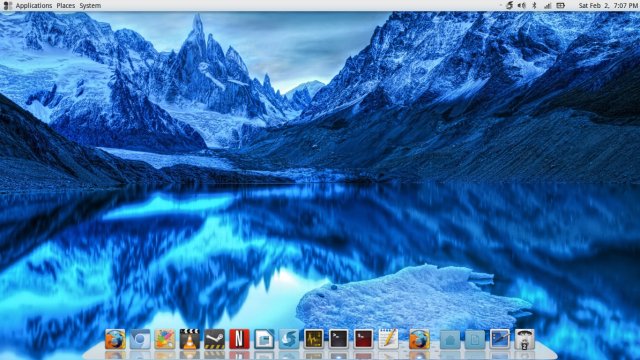Click the battery status icon
The height and width of the screenshot is (360, 640).
coord(560,6)
